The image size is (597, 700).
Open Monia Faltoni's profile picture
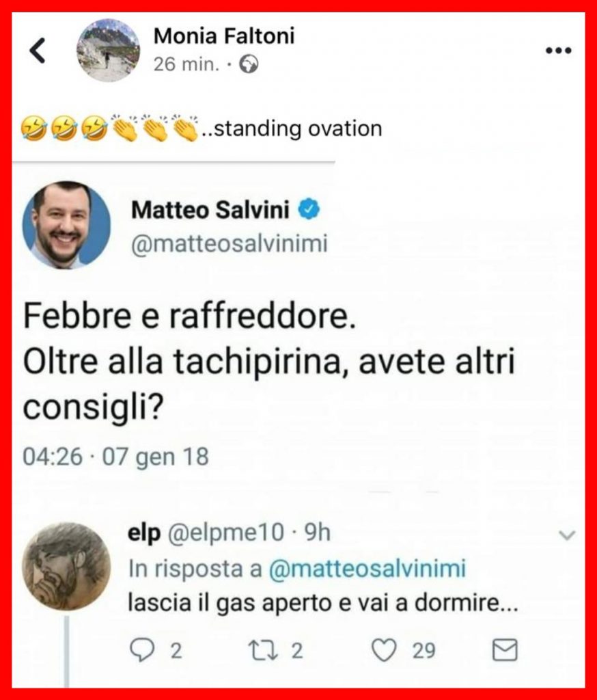pyautogui.click(x=109, y=51)
